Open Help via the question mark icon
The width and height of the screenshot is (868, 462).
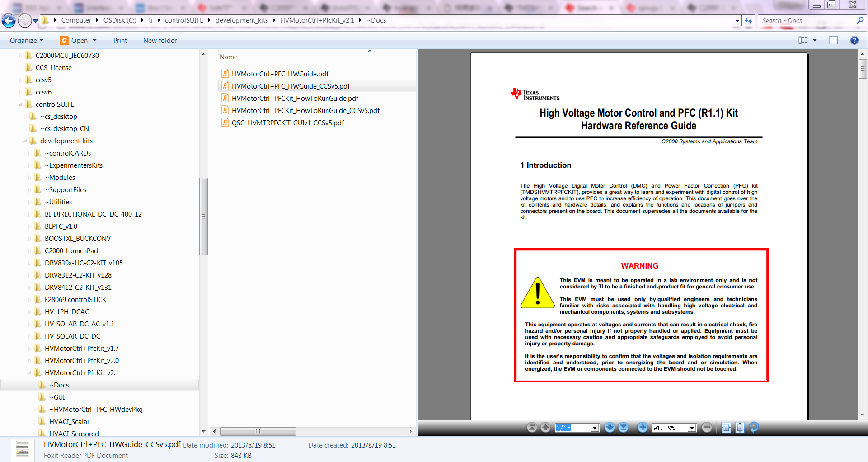point(854,40)
